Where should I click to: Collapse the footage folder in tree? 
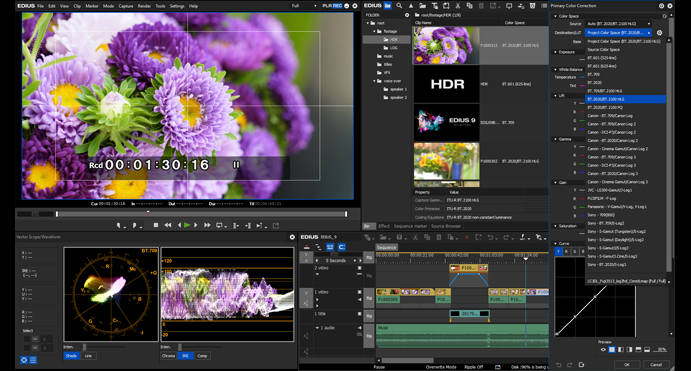(x=375, y=31)
